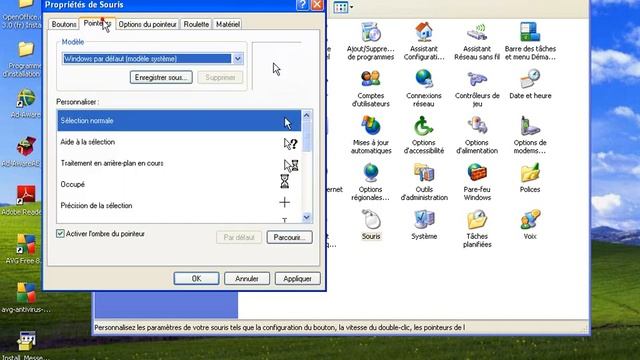This screenshot has height=360, width=640.
Task: Open the Polices folder icon
Action: point(530,178)
